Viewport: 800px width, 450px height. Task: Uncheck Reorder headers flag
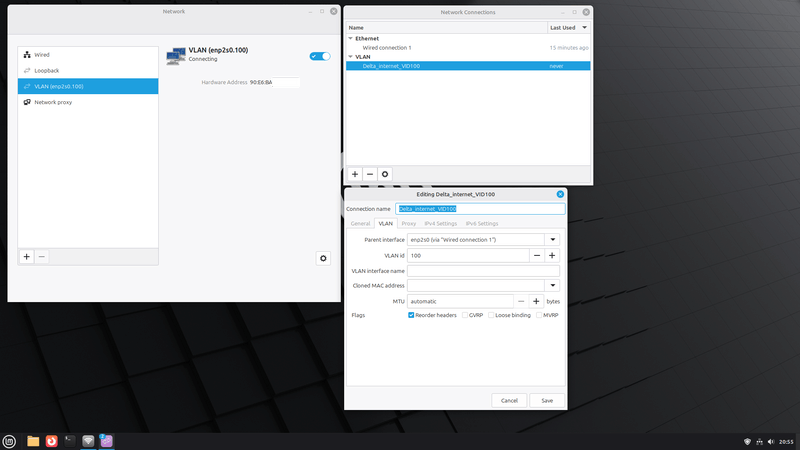[x=411, y=315]
